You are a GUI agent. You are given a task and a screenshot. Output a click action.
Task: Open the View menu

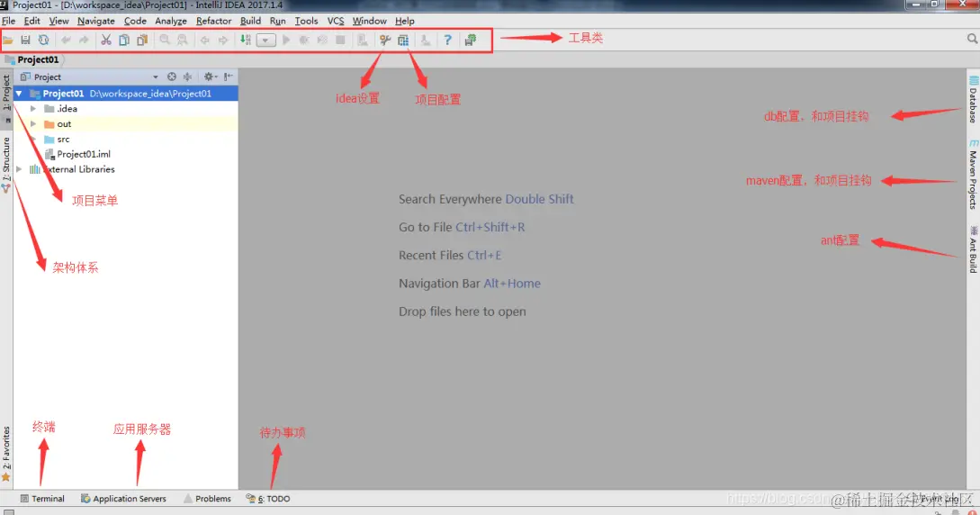58,21
